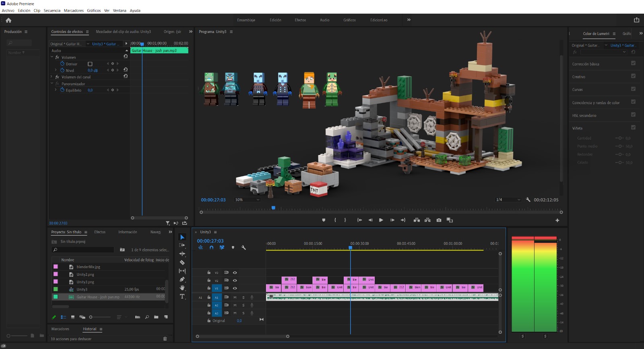Open the Secuencia menu
The height and width of the screenshot is (349, 644).
coord(52,10)
